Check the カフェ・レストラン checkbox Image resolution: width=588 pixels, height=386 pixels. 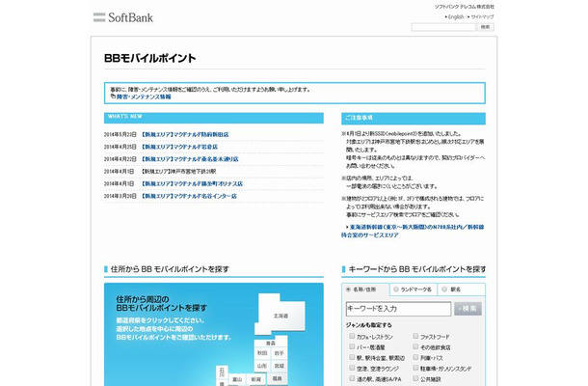point(352,336)
